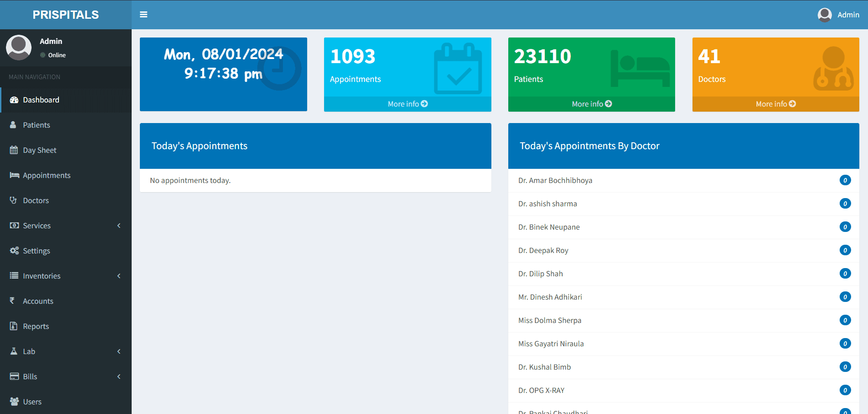The height and width of the screenshot is (414, 868).
Task: Click the Dr. Kushal Bimb row
Action: point(684,367)
